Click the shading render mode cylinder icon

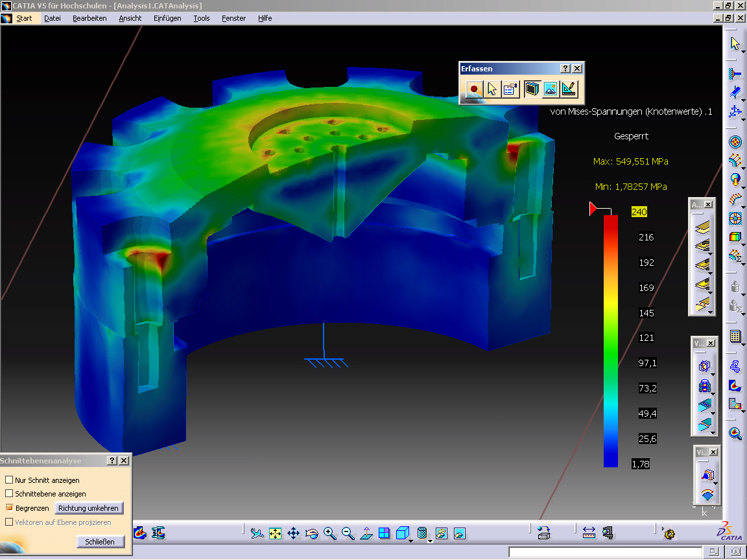[421, 533]
